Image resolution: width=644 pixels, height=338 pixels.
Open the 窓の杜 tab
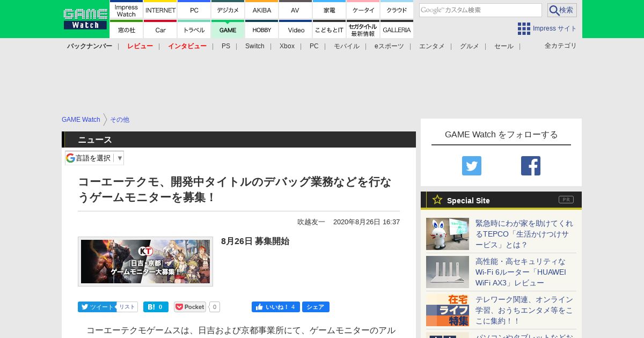(x=126, y=30)
